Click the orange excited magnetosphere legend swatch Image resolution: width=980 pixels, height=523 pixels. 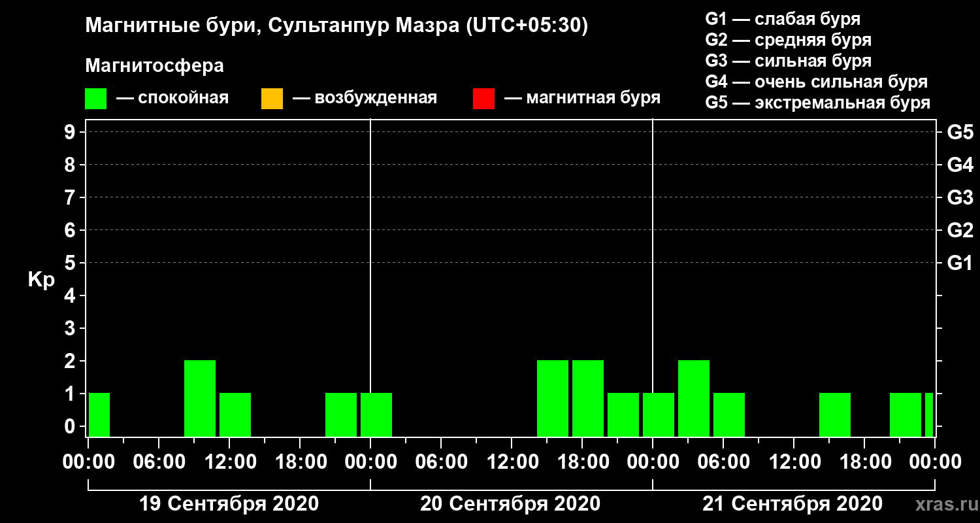click(x=272, y=99)
